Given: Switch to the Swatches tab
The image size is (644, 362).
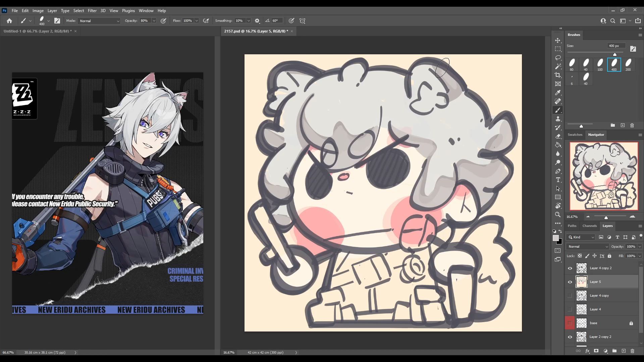Looking at the screenshot, I should coord(575,135).
